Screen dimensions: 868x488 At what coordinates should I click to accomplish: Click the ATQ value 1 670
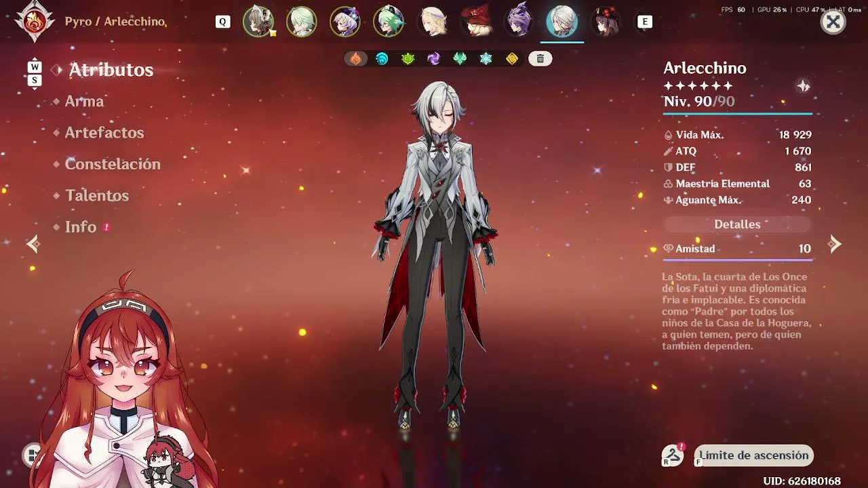[x=798, y=151]
